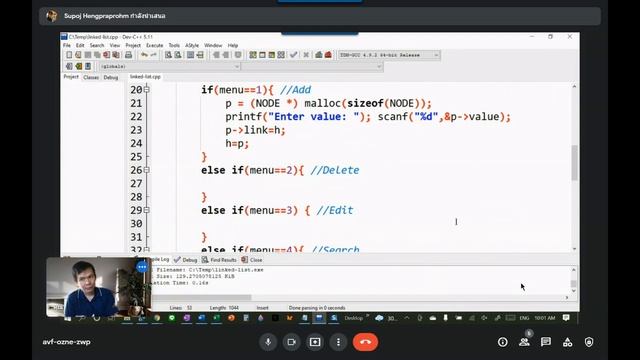Click the red Leave call button
This screenshot has height=360, width=640.
365,342
